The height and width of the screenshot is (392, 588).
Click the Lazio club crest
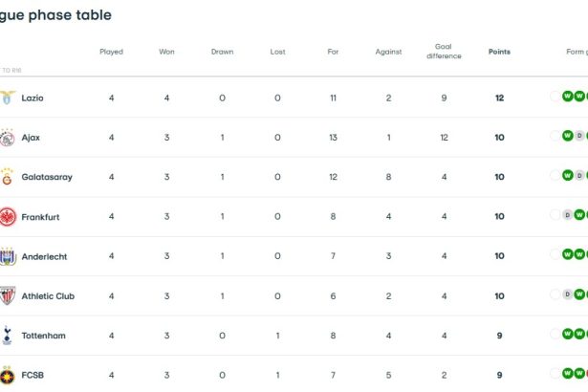coord(7,98)
